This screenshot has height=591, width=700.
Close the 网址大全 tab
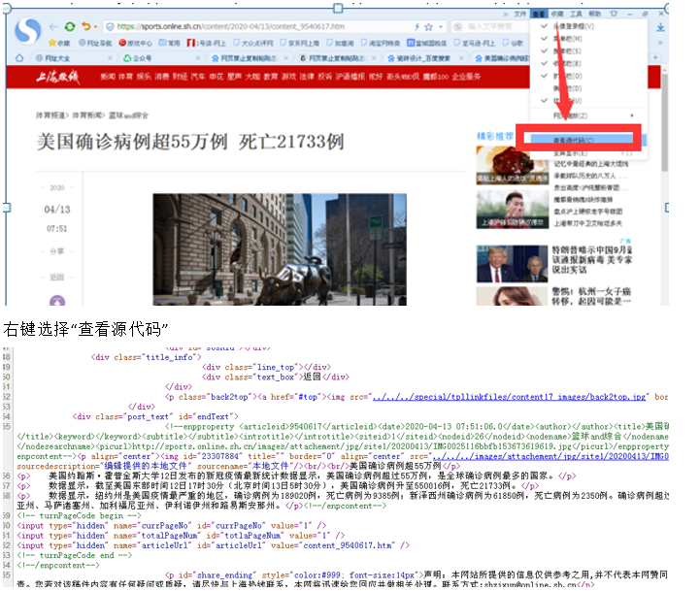(110, 58)
